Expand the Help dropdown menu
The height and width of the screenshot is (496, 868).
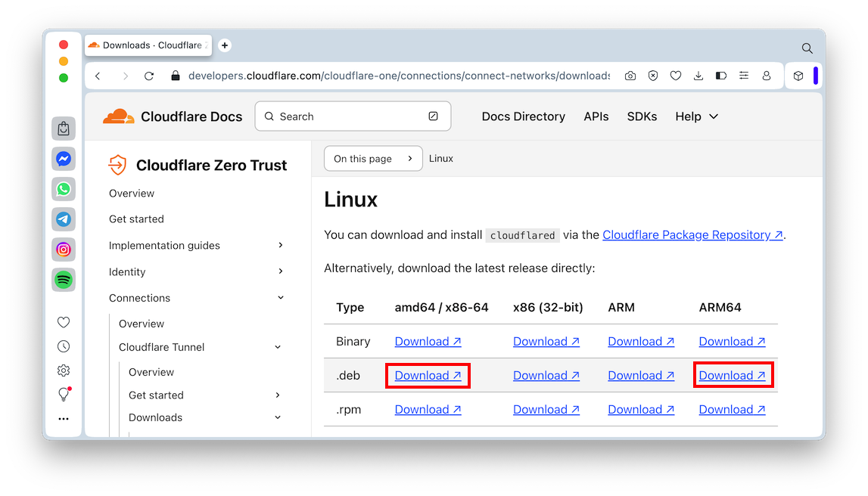click(x=696, y=116)
